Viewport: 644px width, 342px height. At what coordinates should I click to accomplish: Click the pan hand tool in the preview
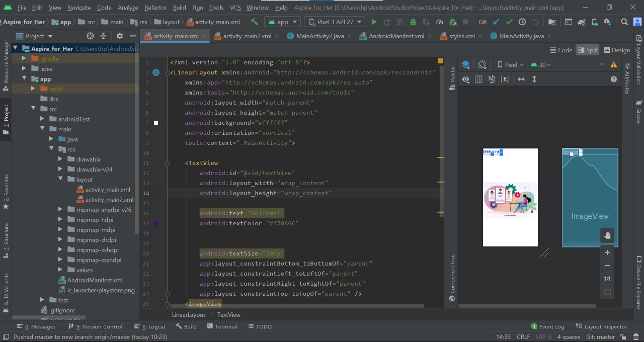click(607, 235)
